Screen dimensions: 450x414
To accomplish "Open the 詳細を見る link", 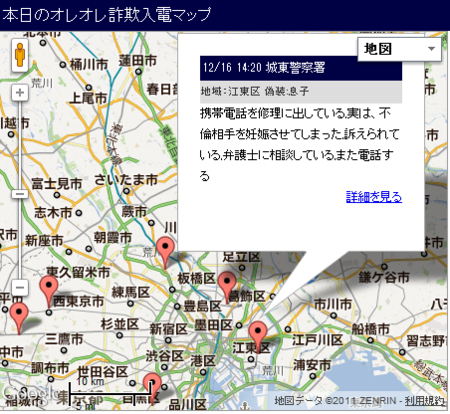I will click(374, 197).
